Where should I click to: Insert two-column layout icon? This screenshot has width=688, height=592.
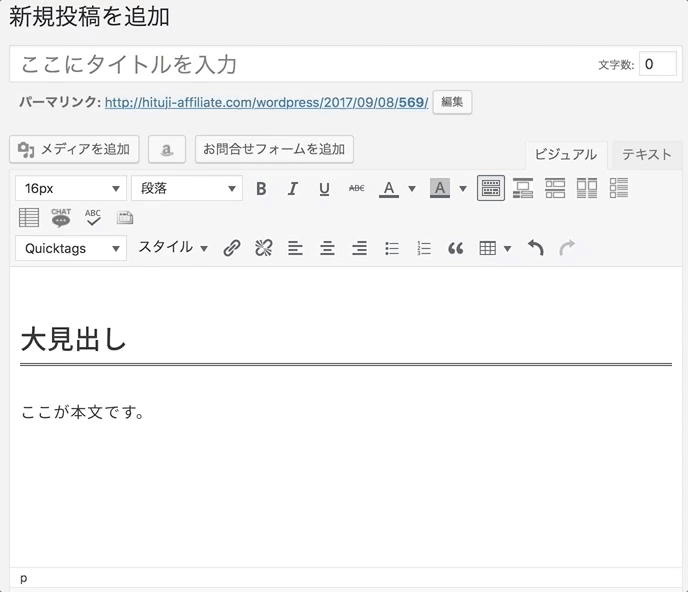click(587, 188)
